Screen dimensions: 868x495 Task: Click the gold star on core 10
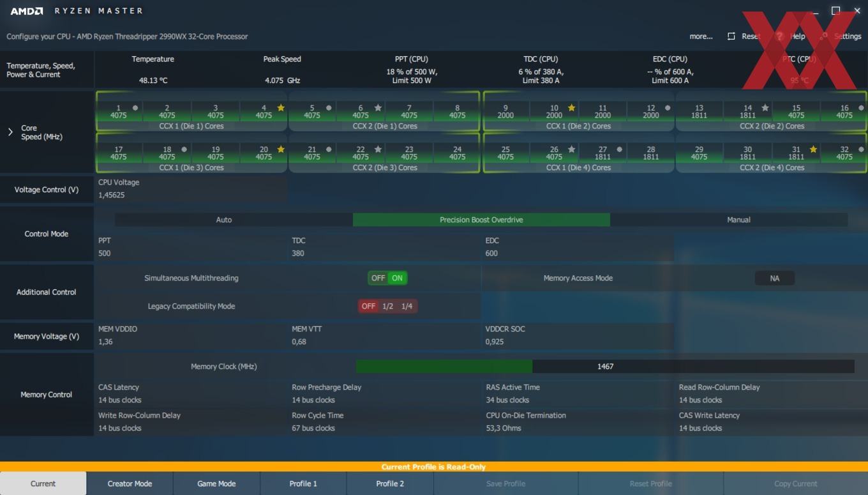coord(571,108)
